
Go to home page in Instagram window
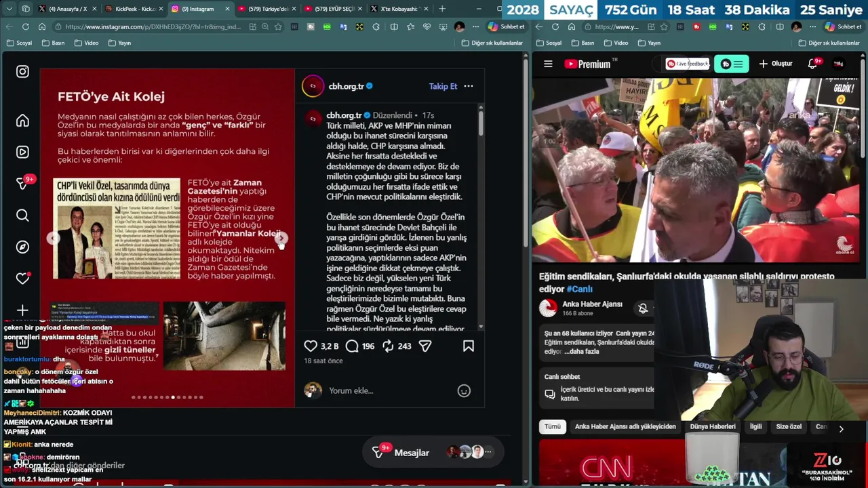pos(41,26)
